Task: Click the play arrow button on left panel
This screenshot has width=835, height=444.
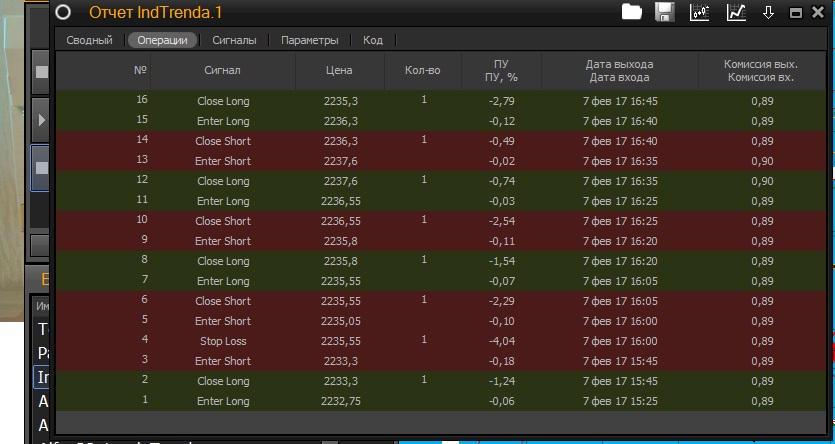Action: pos(41,119)
